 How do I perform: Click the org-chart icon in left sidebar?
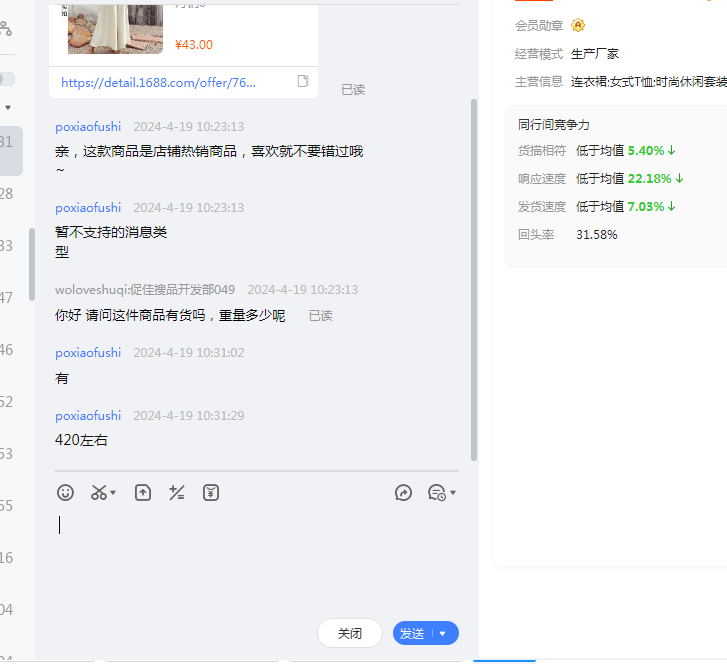pyautogui.click(x=6, y=29)
